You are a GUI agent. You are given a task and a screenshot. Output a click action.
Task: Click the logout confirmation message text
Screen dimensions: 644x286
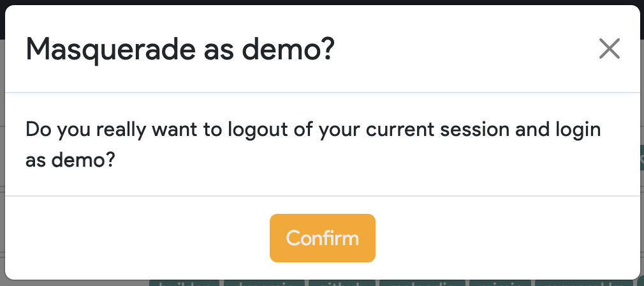pyautogui.click(x=313, y=145)
